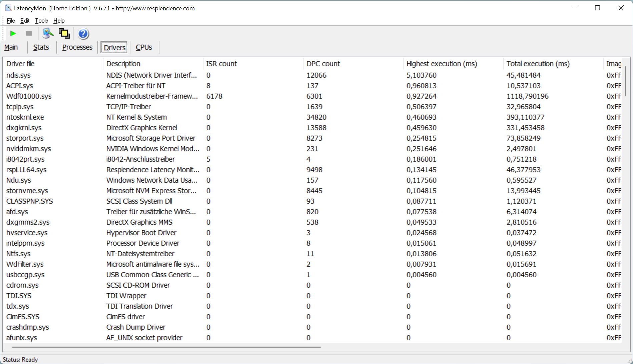Select the CimFS.SYS driver row
Viewport: 633px width, 364px height.
pos(313,317)
